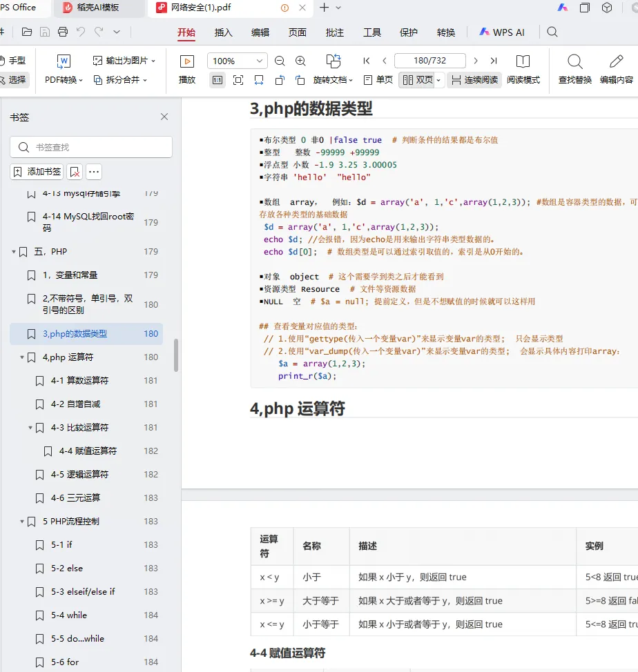The width and height of the screenshot is (638, 672).
Task: Delete bookmark with the red X icon
Action: [75, 172]
